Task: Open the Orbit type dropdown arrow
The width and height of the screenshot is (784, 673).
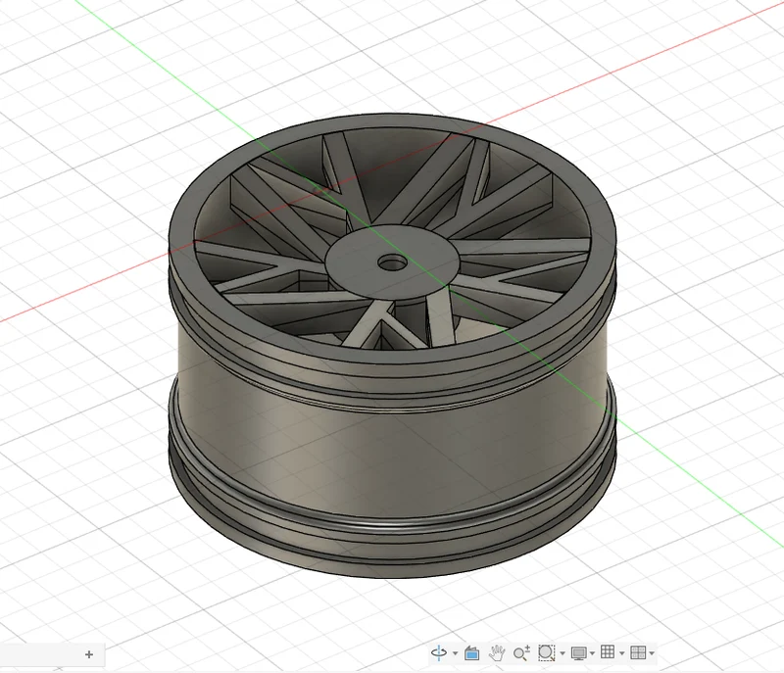Action: [455, 653]
